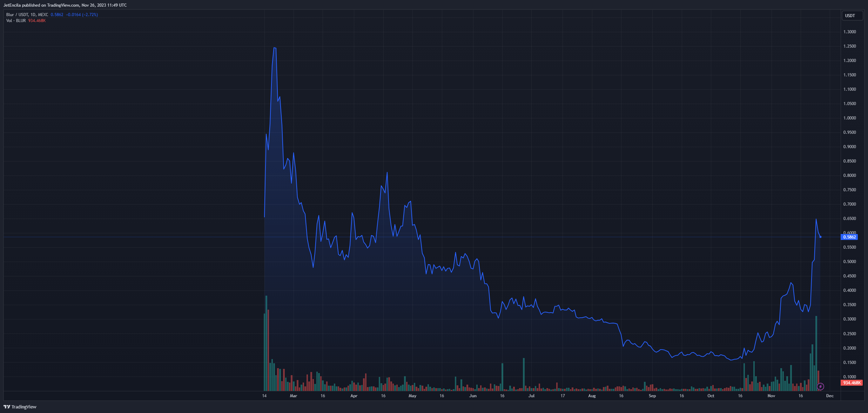Click the 0.3000 price axis label
The width and height of the screenshot is (868, 413).
pos(850,319)
